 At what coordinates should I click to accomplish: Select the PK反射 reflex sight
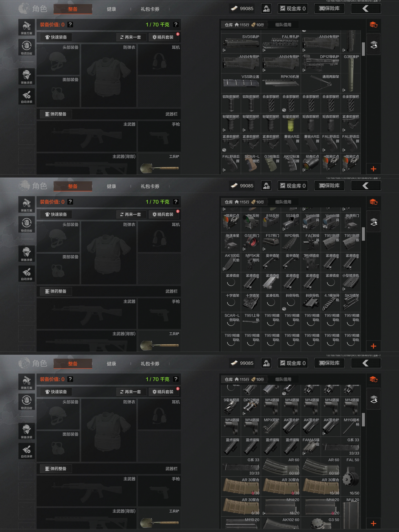251,222
